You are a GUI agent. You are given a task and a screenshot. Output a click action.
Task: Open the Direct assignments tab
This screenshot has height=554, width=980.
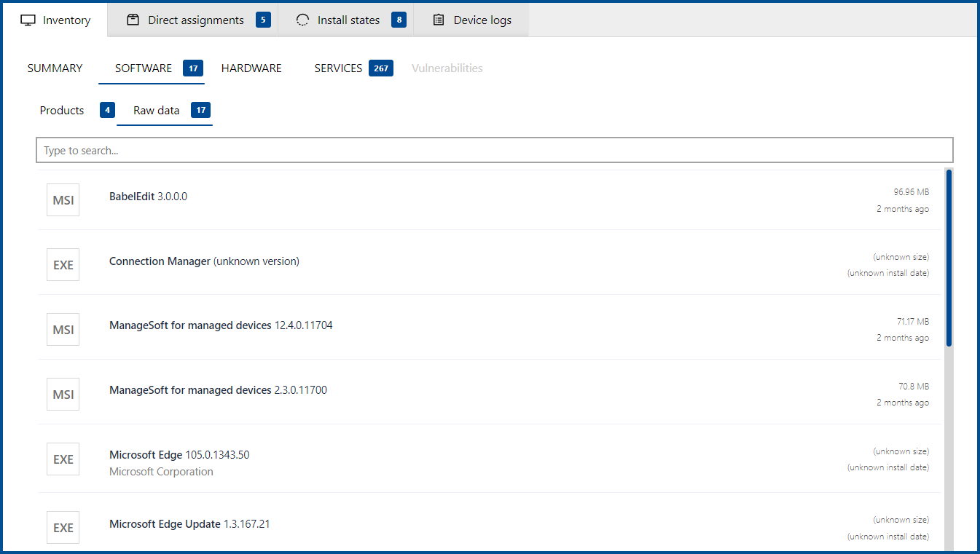pyautogui.click(x=195, y=20)
